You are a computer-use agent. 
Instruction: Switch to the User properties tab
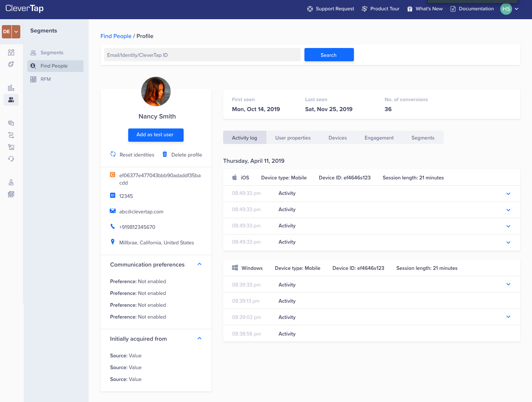coord(293,138)
